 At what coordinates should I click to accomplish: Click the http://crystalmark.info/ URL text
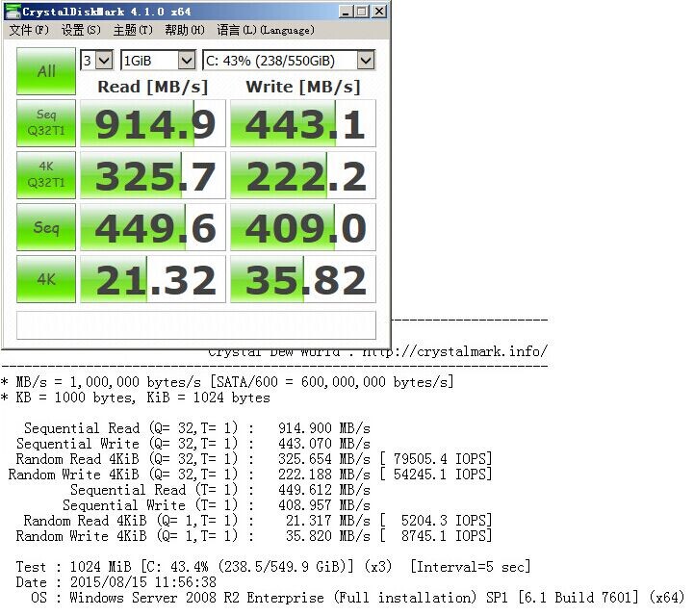454,352
